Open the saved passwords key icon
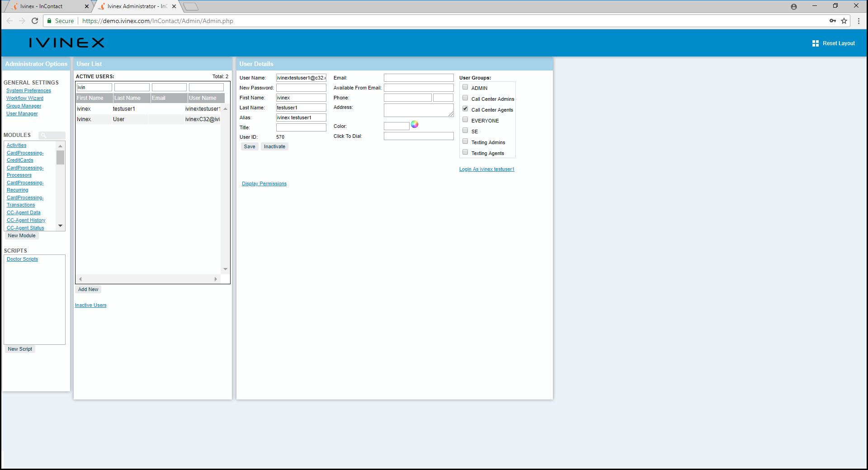 pyautogui.click(x=833, y=21)
